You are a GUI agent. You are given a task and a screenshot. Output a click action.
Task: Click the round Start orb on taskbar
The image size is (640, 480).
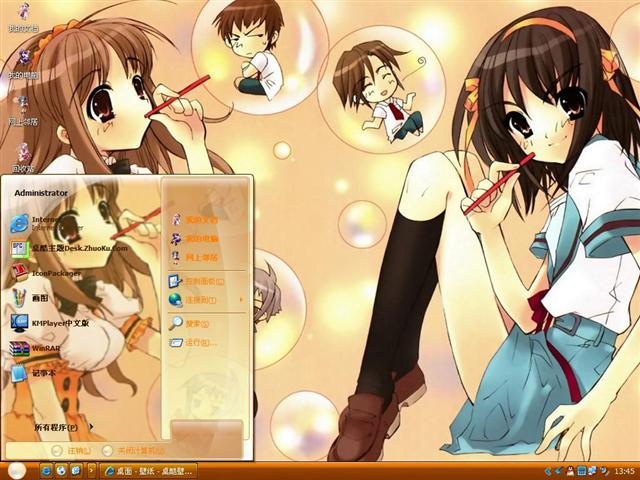[16, 471]
